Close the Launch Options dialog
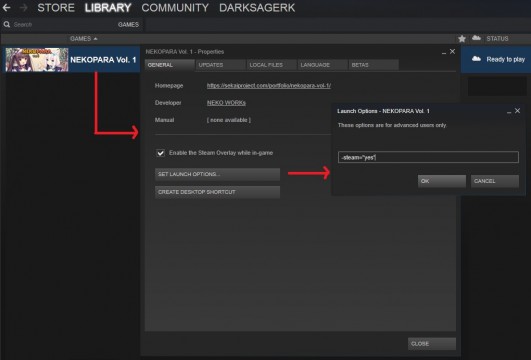This screenshot has height=360, width=531. coord(517,111)
